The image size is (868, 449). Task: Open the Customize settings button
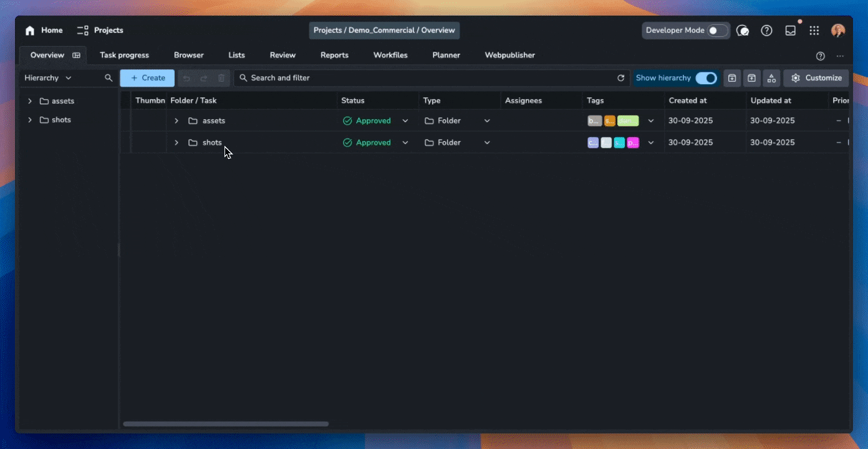(816, 78)
